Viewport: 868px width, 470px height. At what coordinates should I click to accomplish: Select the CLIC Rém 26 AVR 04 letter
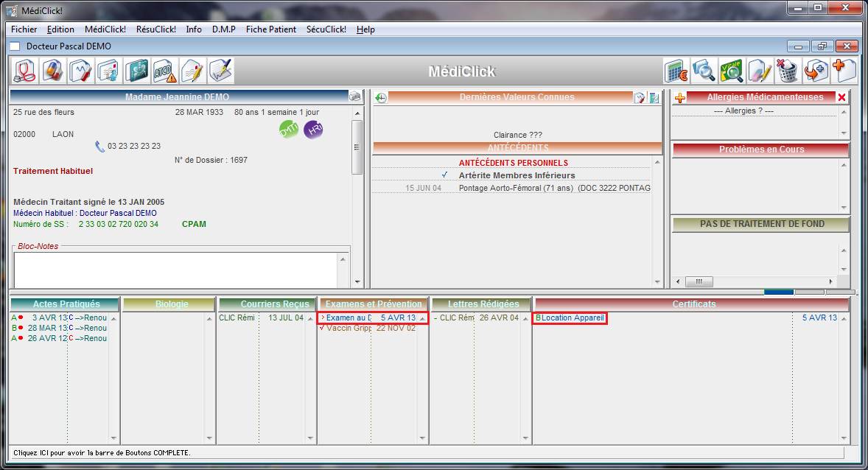click(477, 318)
